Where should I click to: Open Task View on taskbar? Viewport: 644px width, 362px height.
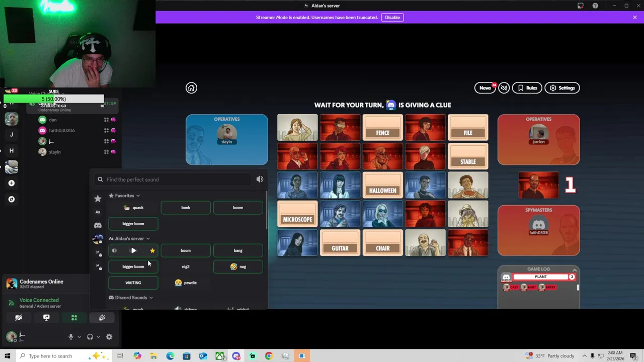pos(120,356)
